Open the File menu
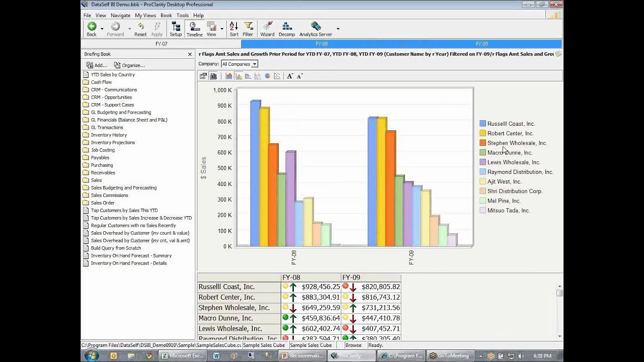The width and height of the screenshot is (644, 362). 87,16
